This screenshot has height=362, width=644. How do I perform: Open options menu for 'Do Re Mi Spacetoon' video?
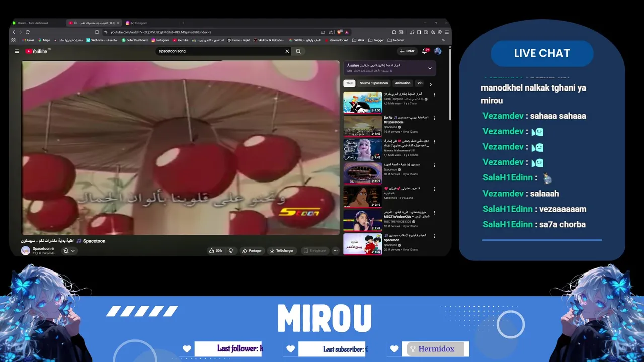point(434,118)
